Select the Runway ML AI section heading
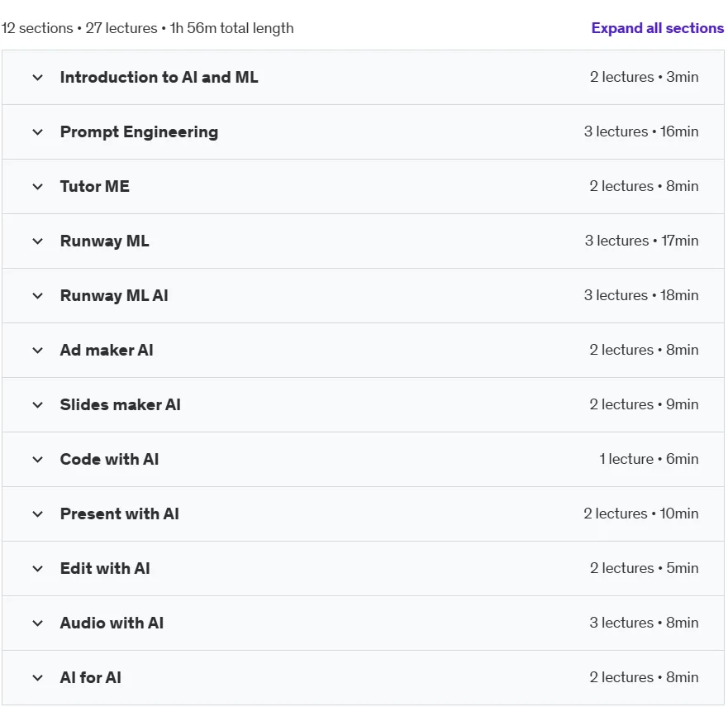This screenshot has width=728, height=707. point(114,295)
